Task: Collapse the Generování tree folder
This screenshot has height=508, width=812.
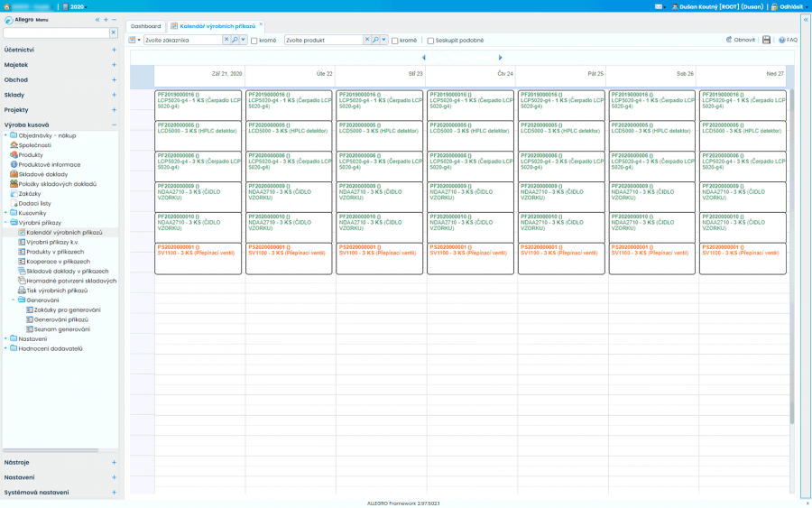Action: pos(14,300)
